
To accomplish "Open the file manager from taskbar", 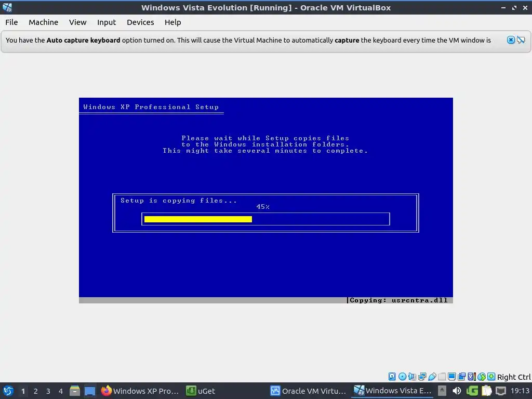I will pos(75,391).
